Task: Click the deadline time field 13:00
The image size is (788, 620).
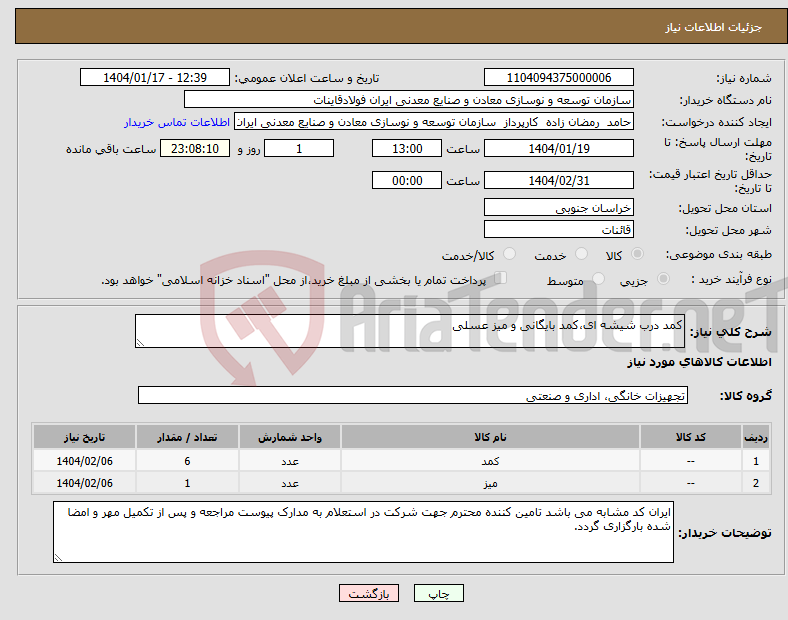Action: (x=407, y=148)
